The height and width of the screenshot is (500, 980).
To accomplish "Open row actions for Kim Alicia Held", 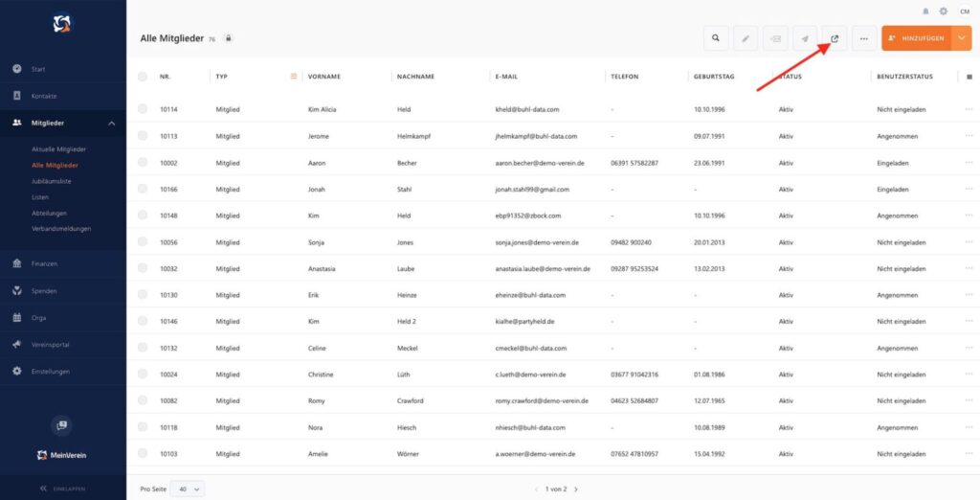I will tap(969, 109).
